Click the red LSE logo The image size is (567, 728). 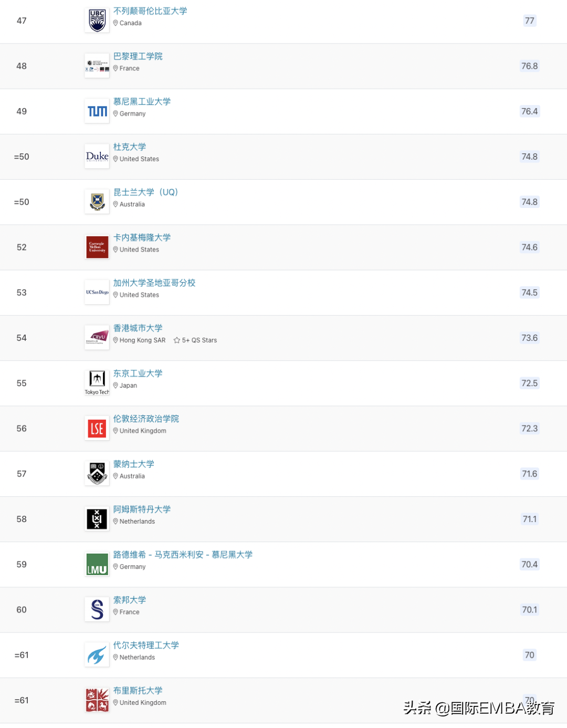pos(97,429)
